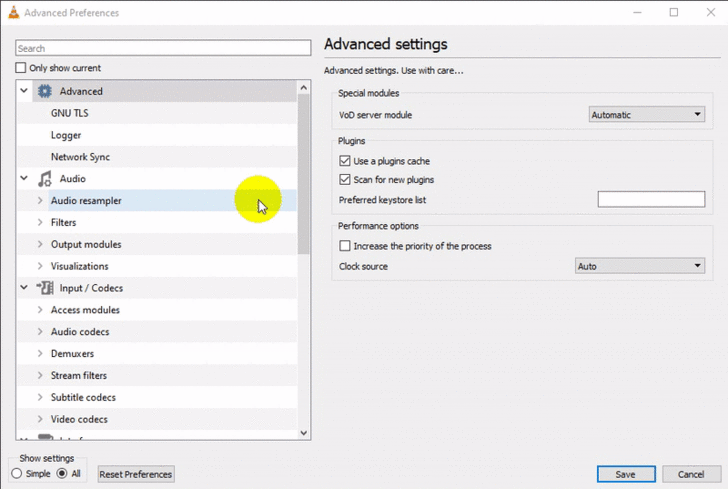Select Audio codecs tree item
This screenshot has width=728, height=489.
(80, 332)
